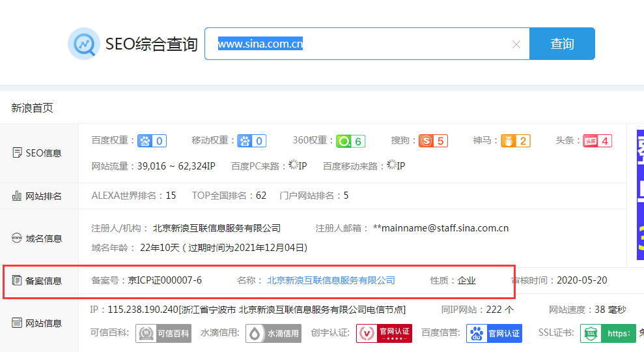The width and height of the screenshot is (644, 352).
Task: Open the 头条 weight badge showing 4
Action: (598, 141)
